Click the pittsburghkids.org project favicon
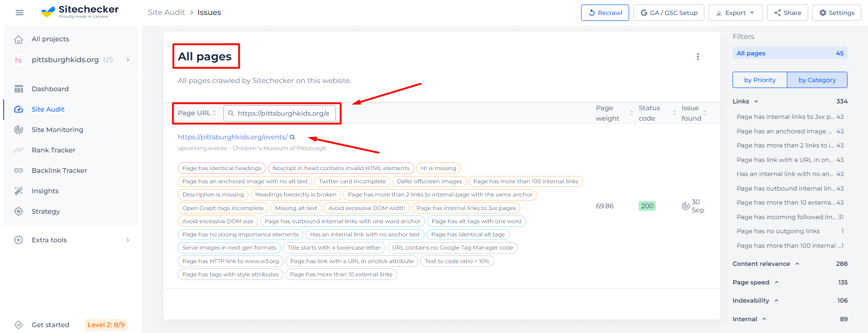 point(19,60)
